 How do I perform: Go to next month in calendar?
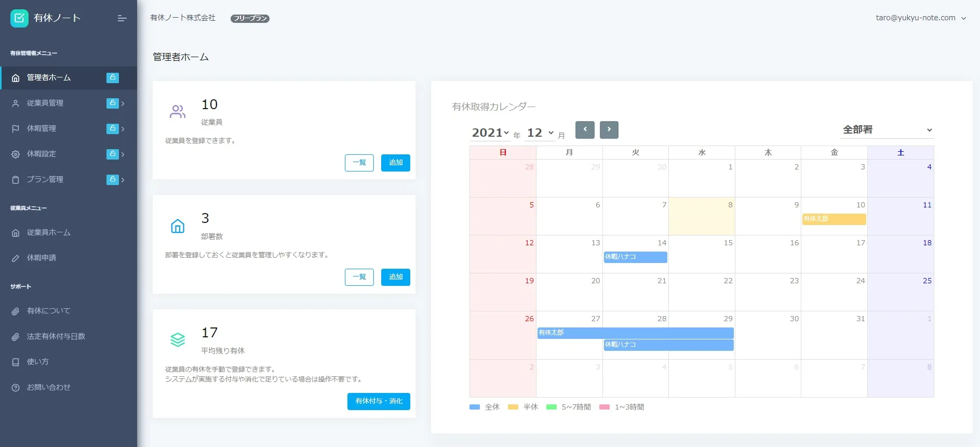click(609, 129)
